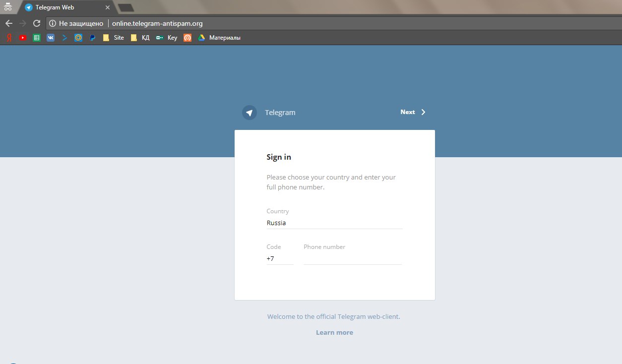The width and height of the screenshot is (622, 364).
Task: Close the Telegram Web tab
Action: tap(108, 7)
